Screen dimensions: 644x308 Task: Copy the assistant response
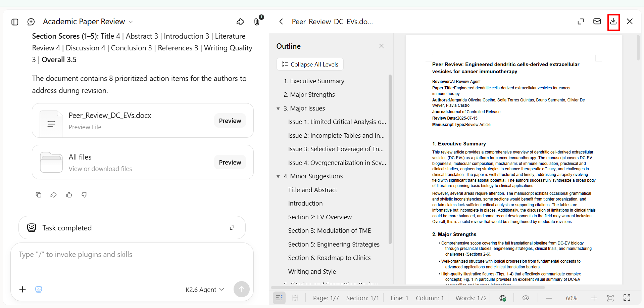pos(39,195)
